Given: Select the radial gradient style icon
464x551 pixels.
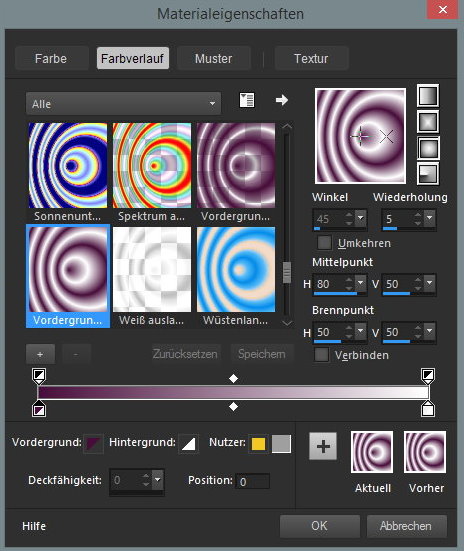Looking at the screenshot, I should point(428,174).
